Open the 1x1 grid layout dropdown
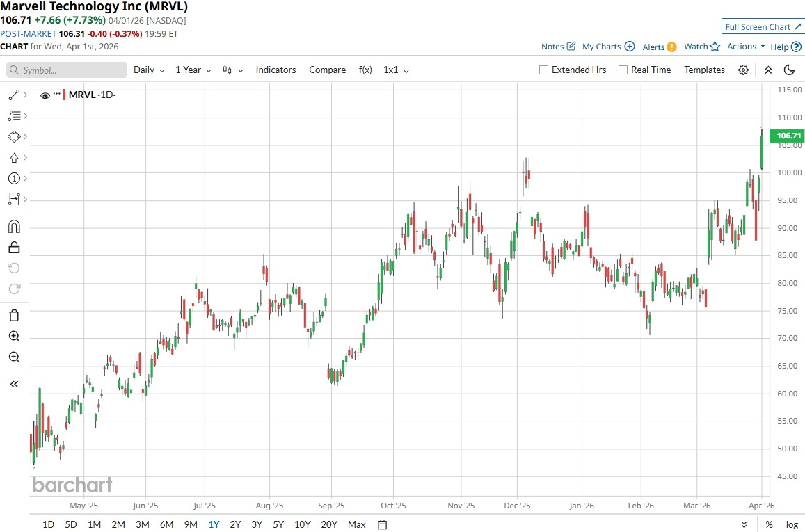 pos(396,70)
